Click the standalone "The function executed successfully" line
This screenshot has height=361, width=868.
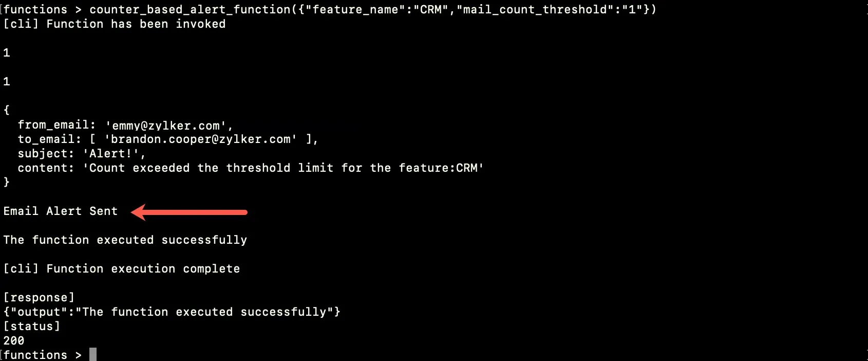click(125, 240)
